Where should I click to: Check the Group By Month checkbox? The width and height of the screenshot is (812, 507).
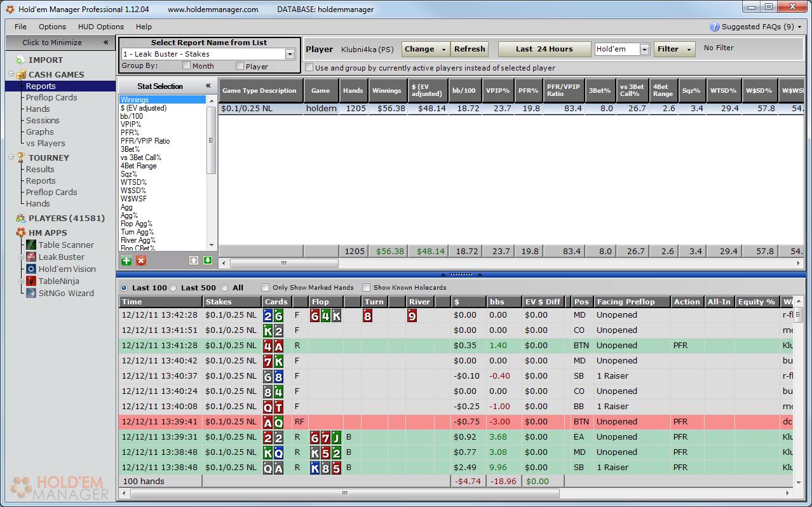[186, 65]
